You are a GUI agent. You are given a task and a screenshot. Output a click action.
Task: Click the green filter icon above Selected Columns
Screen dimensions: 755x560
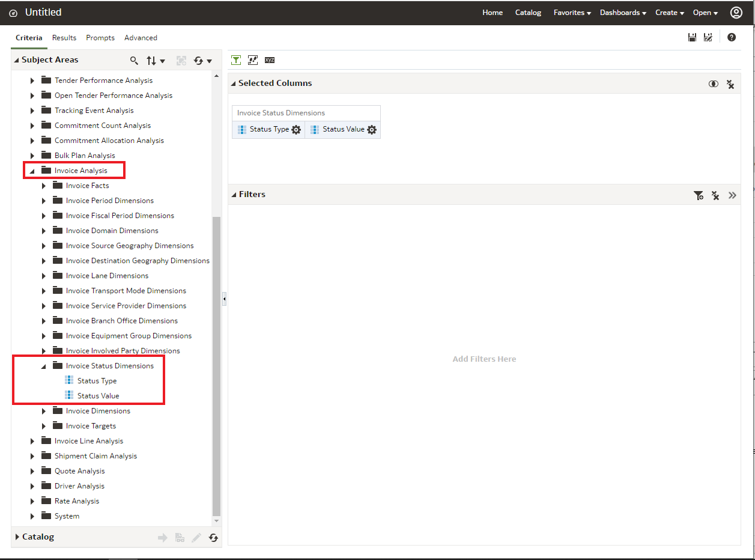[236, 60]
